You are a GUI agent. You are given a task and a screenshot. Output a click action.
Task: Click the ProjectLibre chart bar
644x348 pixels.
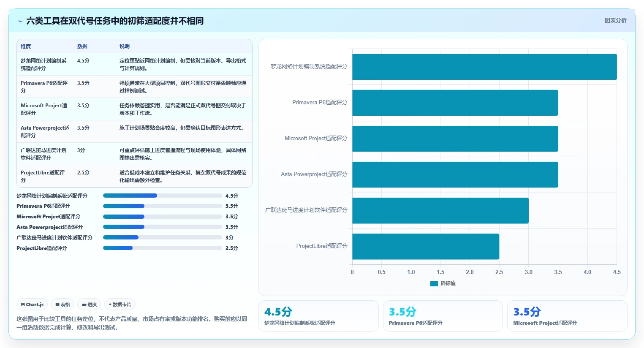tap(426, 246)
